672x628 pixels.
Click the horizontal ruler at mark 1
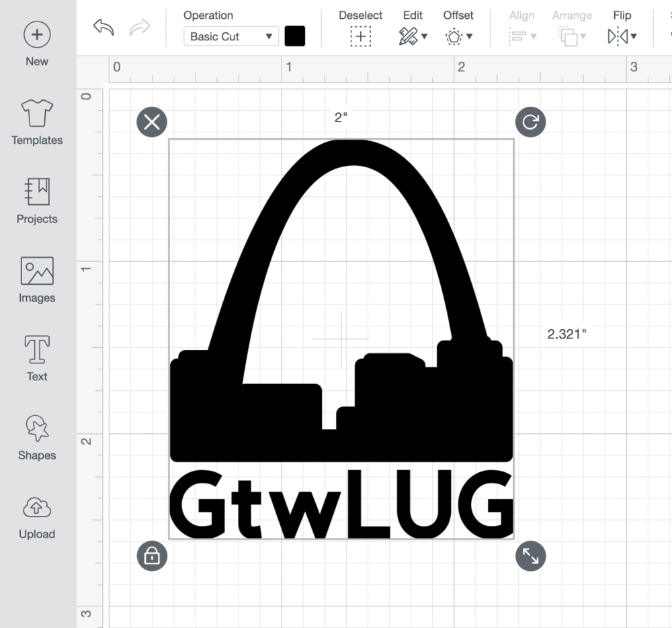click(x=288, y=66)
